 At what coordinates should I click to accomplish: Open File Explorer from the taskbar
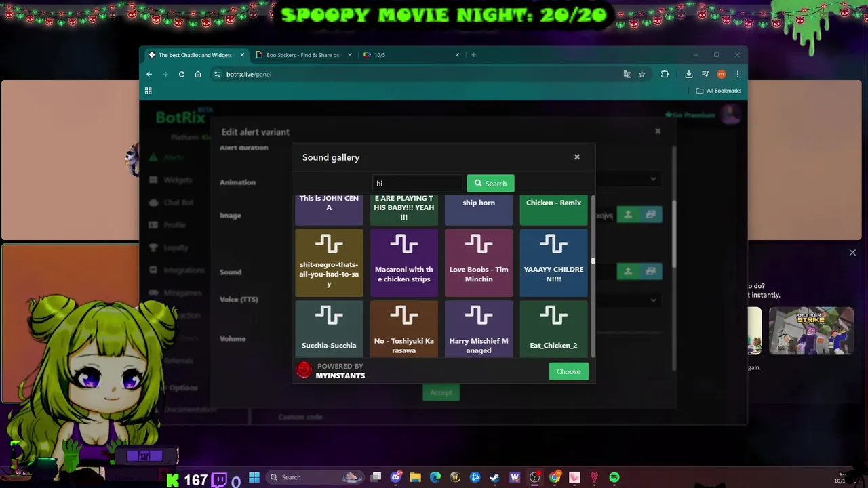[x=415, y=477]
